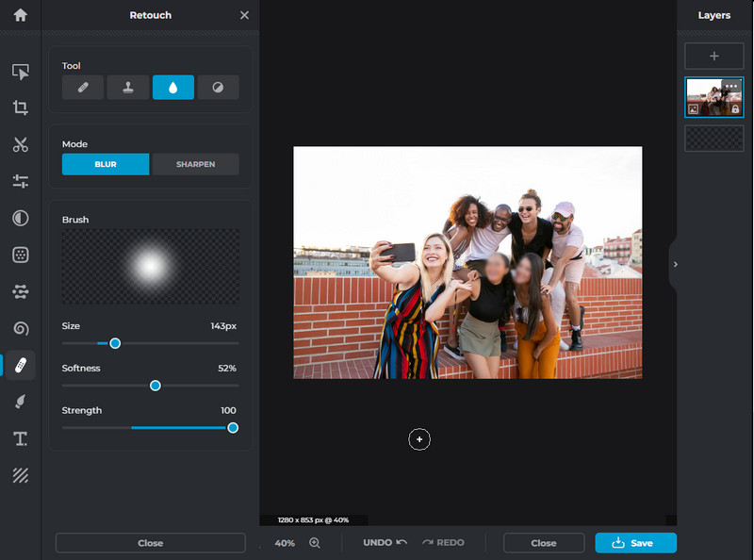Open the Cutout scissors tool
This screenshot has width=754, height=560.
tap(20, 144)
